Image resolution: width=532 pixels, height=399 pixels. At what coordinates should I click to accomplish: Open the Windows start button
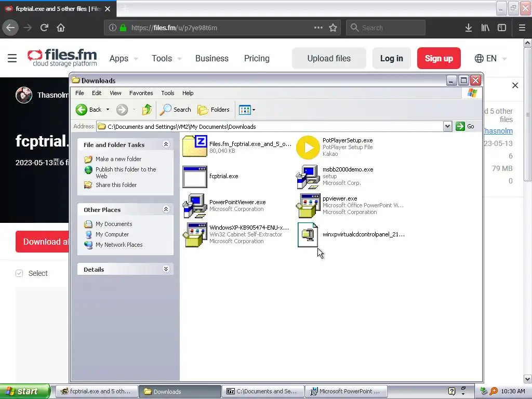(x=25, y=391)
